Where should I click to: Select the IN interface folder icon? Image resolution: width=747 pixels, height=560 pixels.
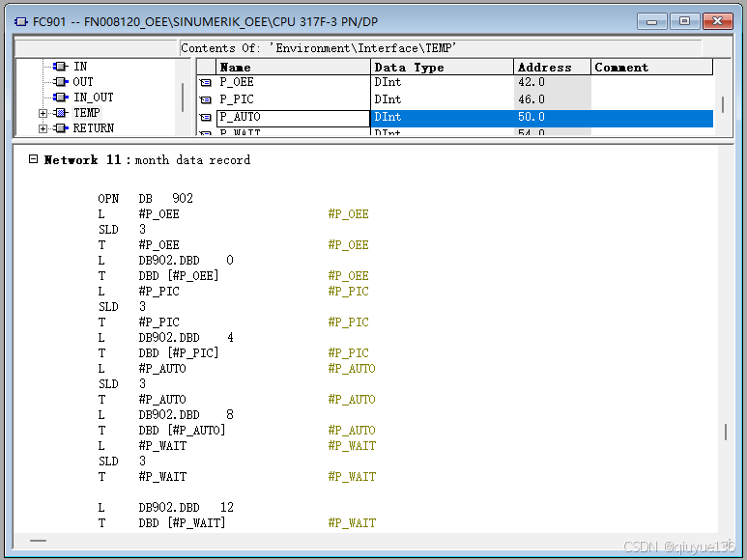[x=61, y=66]
